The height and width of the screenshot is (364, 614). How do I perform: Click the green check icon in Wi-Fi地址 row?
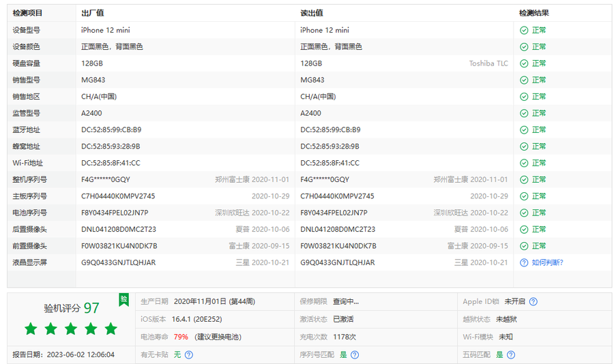click(x=524, y=163)
